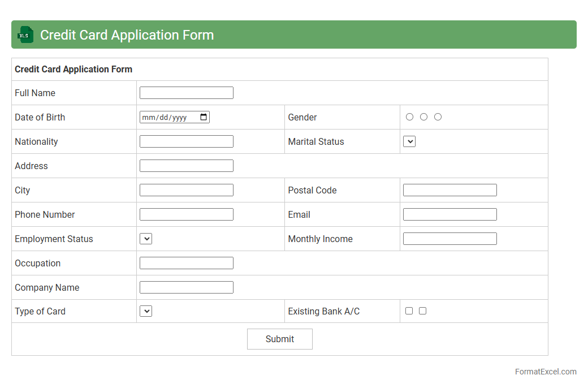Select the third Gender radio button
Screen dimensions: 588x388
click(x=438, y=117)
